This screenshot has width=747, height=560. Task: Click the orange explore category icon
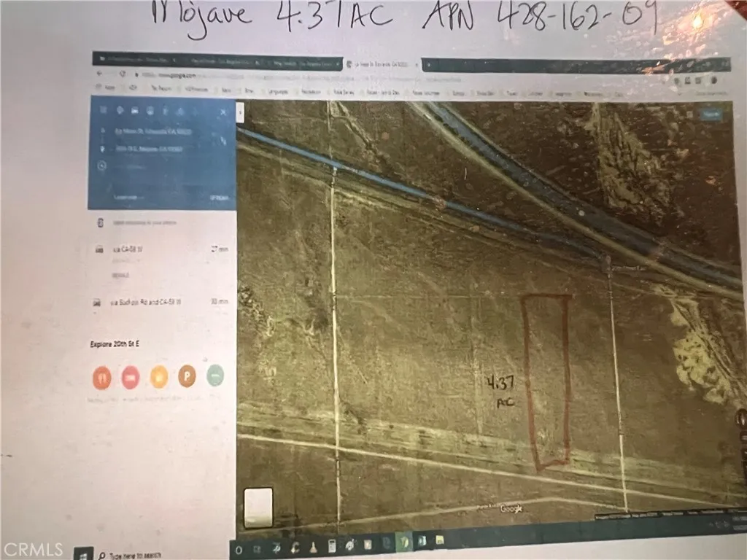coord(159,377)
